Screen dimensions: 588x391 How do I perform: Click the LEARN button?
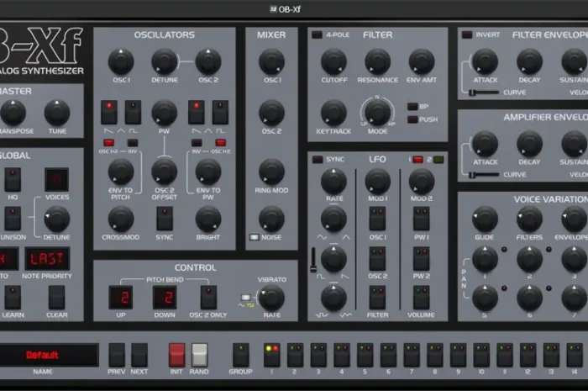13,298
